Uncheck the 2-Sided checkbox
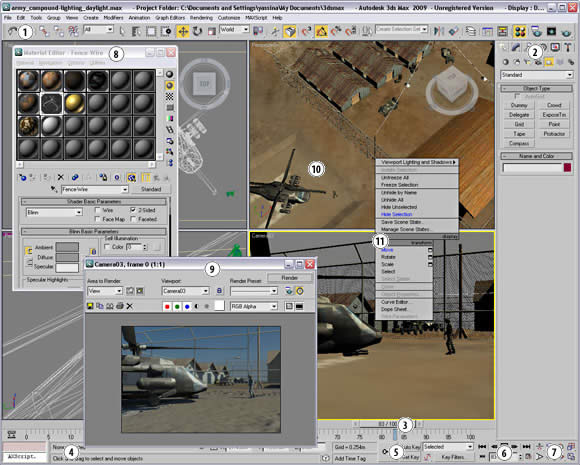This screenshot has width=580, height=465. pos(133,210)
